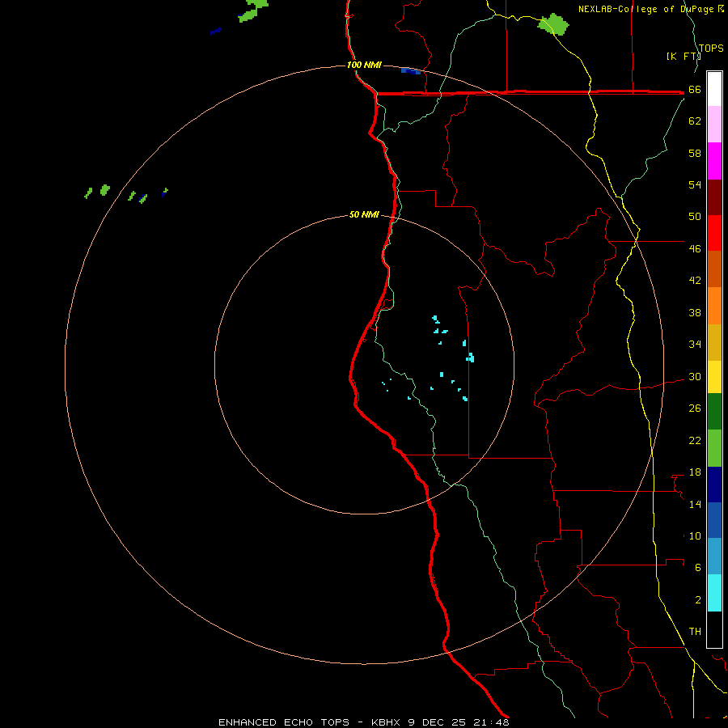Click the medium blue legend swatch
The height and width of the screenshot is (728, 728).
coord(714,520)
